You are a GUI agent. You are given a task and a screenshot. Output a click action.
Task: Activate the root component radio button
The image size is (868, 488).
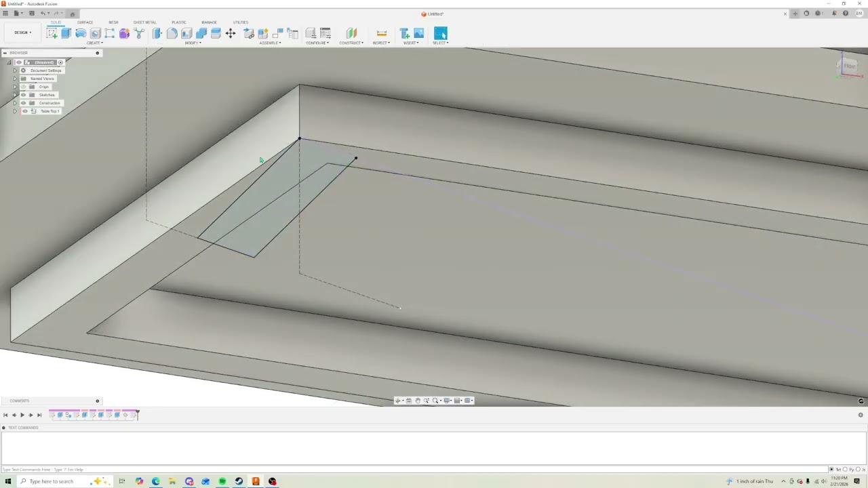coord(60,62)
